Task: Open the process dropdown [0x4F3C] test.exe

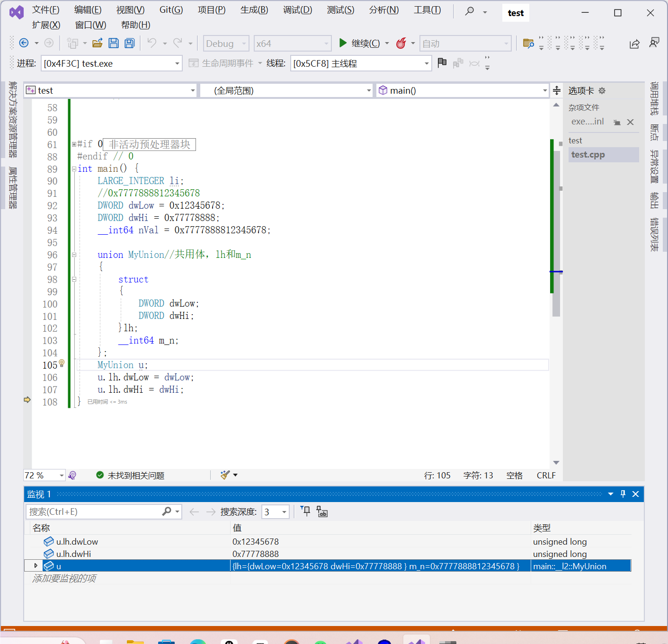Action: pyautogui.click(x=177, y=63)
